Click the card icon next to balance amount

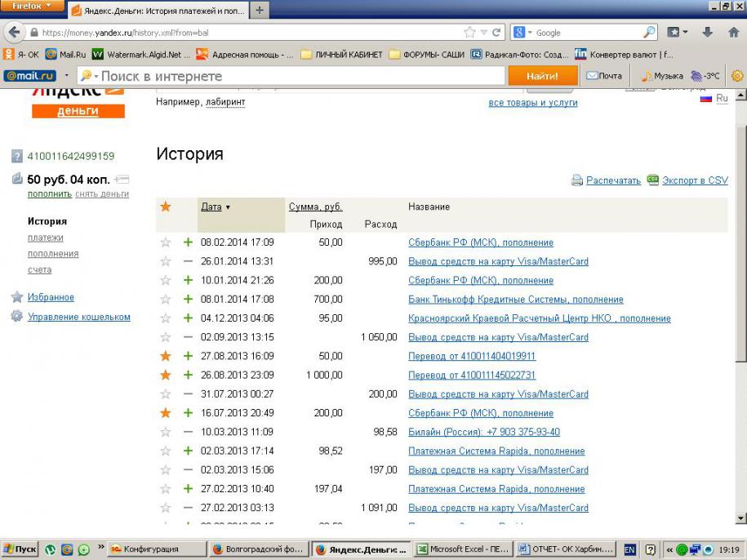pyautogui.click(x=122, y=180)
